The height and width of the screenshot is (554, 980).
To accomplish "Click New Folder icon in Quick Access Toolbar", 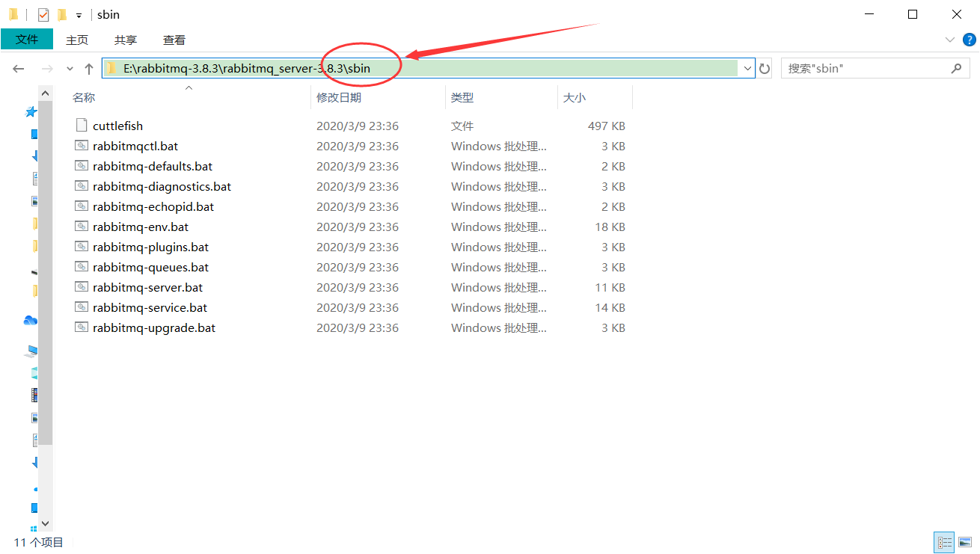I will (62, 14).
